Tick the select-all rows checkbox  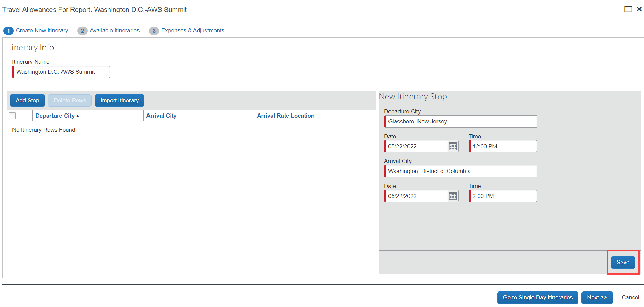[x=12, y=116]
